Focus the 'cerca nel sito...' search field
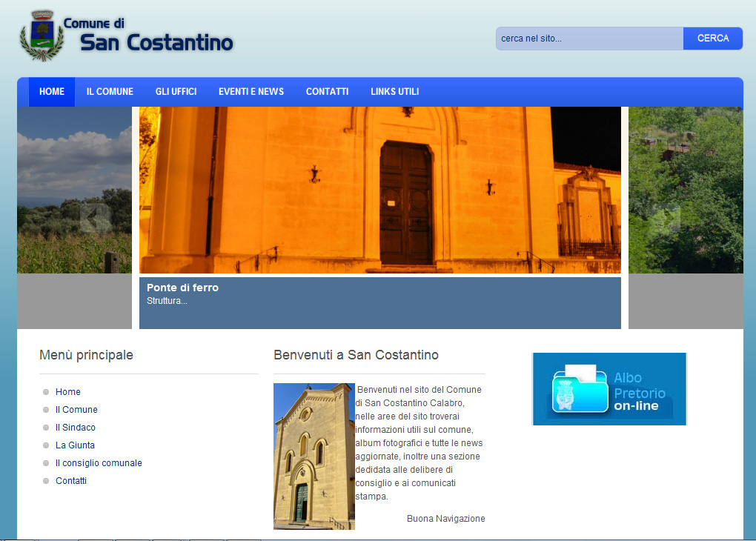 coord(589,39)
